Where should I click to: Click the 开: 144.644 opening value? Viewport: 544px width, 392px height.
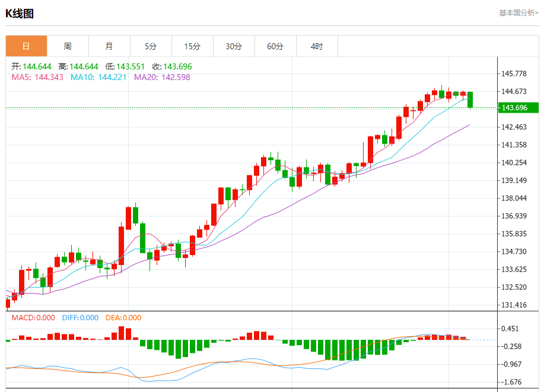point(31,66)
